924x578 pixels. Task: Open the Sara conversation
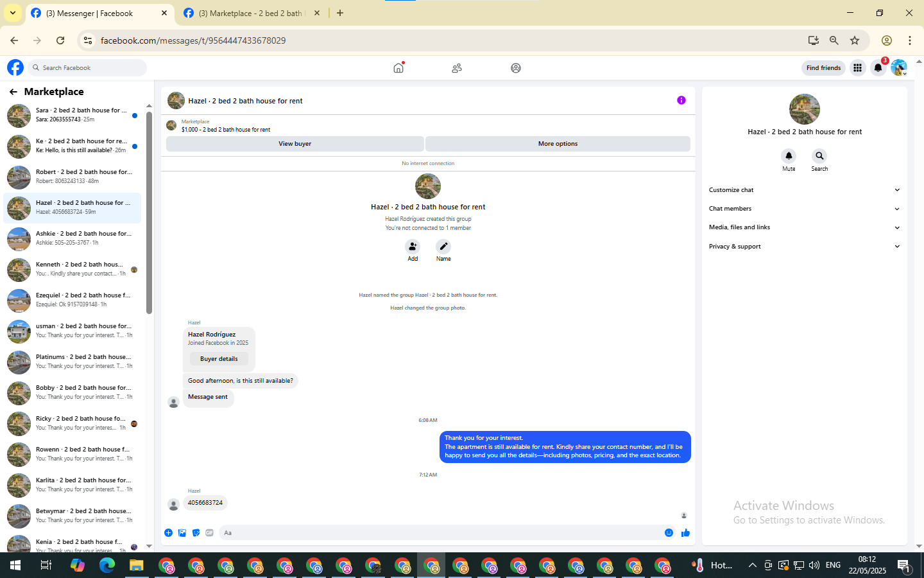coord(72,116)
